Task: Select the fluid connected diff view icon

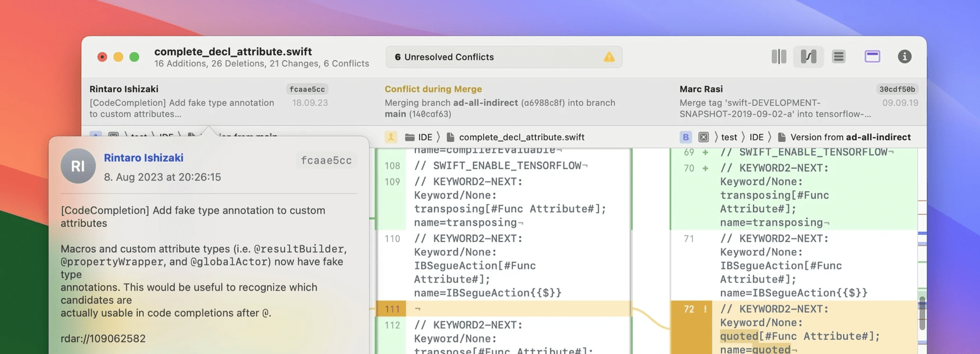Action: 808,57
